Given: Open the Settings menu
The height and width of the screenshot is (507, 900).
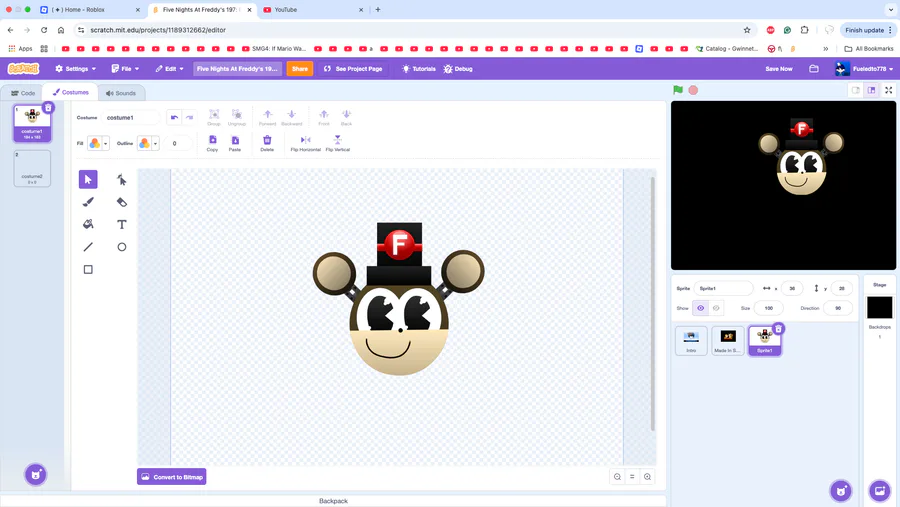Looking at the screenshot, I should click(x=76, y=68).
